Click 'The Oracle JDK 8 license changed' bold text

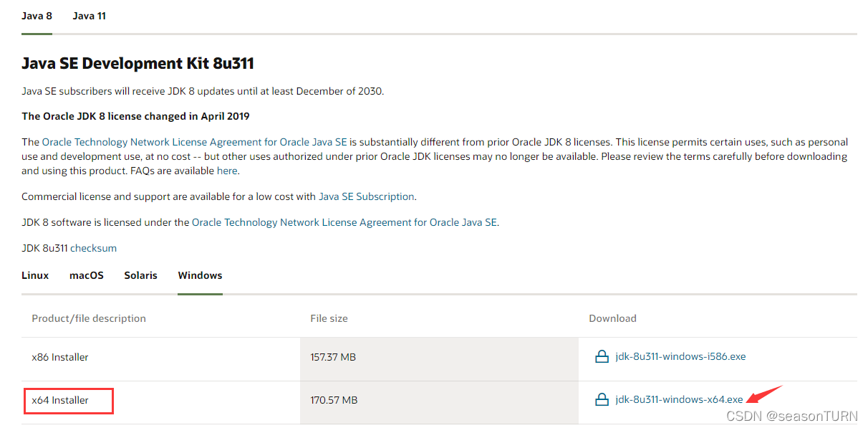pos(135,116)
